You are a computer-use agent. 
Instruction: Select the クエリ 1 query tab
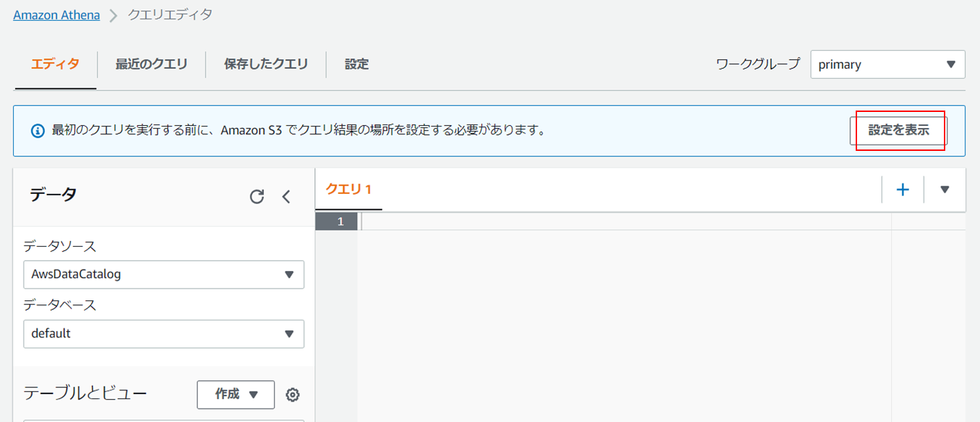point(349,190)
